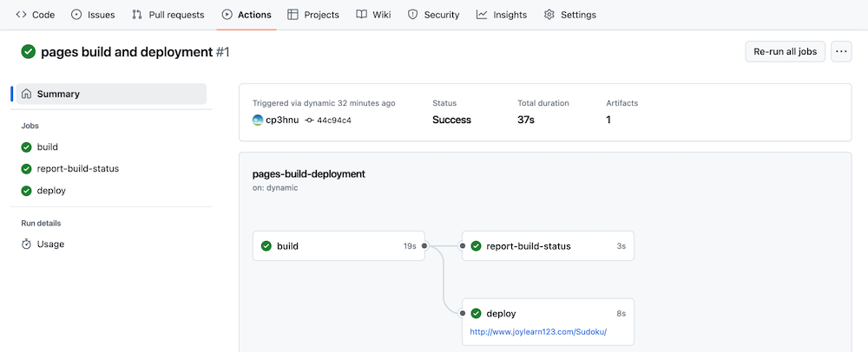Screen dimensions: 868x352
Task: Open the Insights graph icon
Action: pos(482,15)
